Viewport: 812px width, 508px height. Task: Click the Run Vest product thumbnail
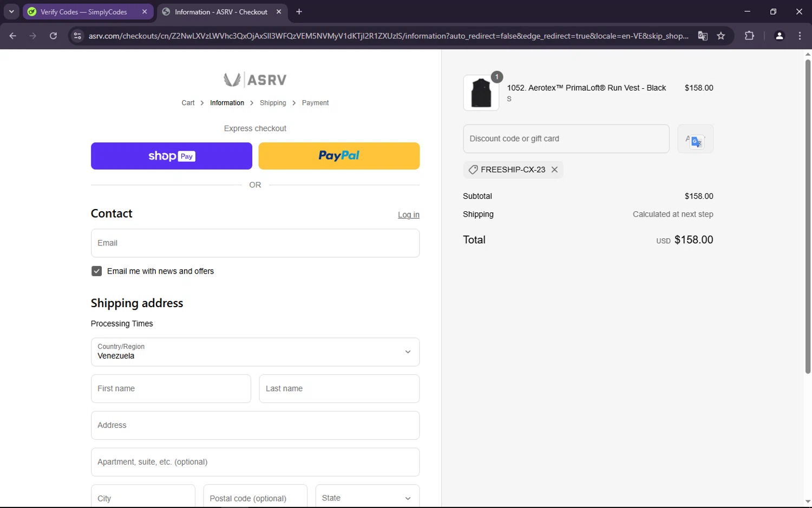[x=481, y=93]
